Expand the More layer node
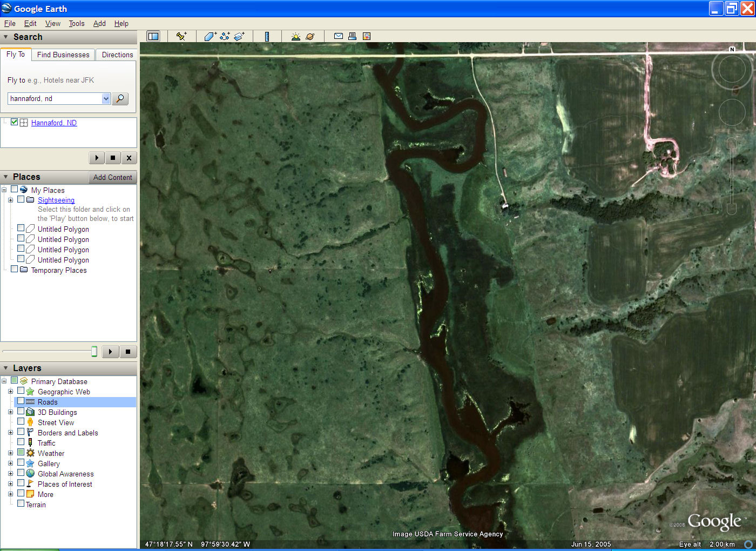Image resolution: width=756 pixels, height=551 pixels. pyautogui.click(x=10, y=494)
